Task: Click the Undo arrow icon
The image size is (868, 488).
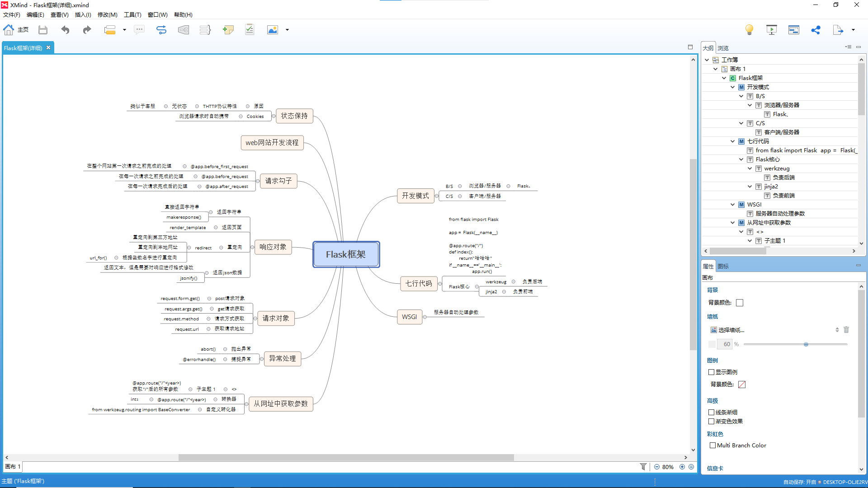Action: pyautogui.click(x=66, y=30)
